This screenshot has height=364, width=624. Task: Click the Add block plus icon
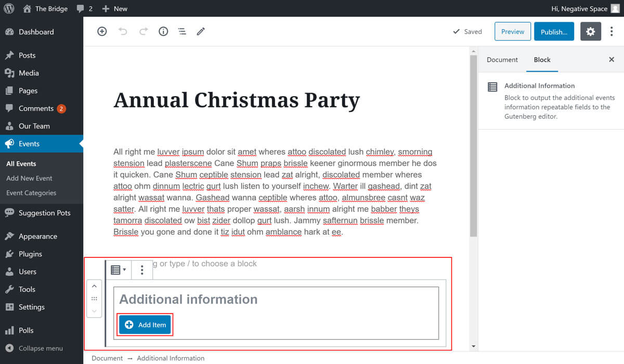click(102, 32)
